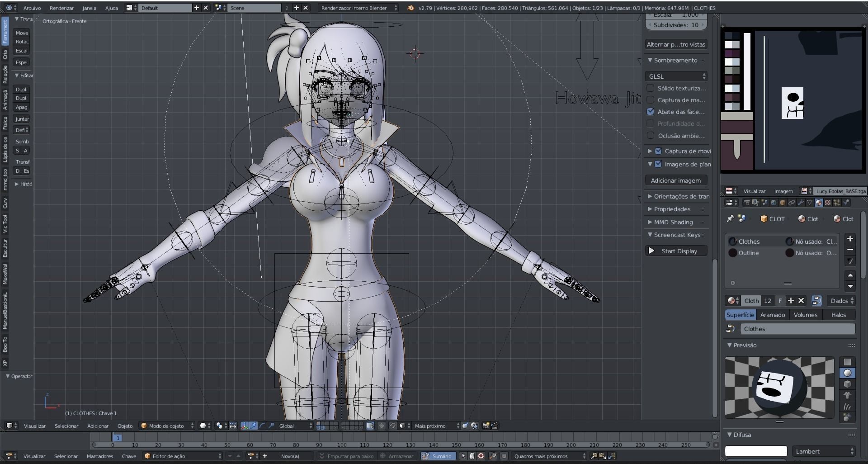This screenshot has width=868, height=464.
Task: Toggle fake user F button for material
Action: tap(780, 301)
